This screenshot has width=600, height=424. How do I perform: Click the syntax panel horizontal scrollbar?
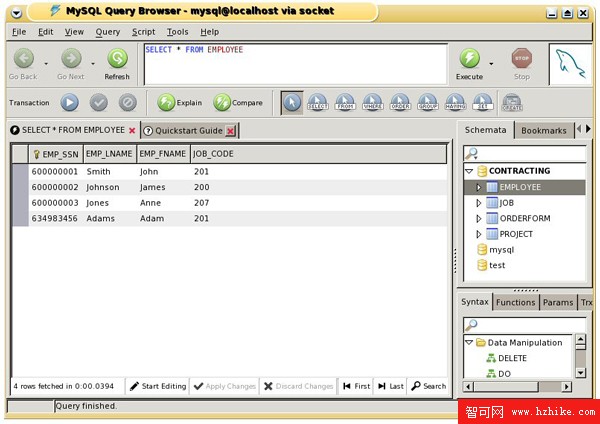[x=518, y=386]
